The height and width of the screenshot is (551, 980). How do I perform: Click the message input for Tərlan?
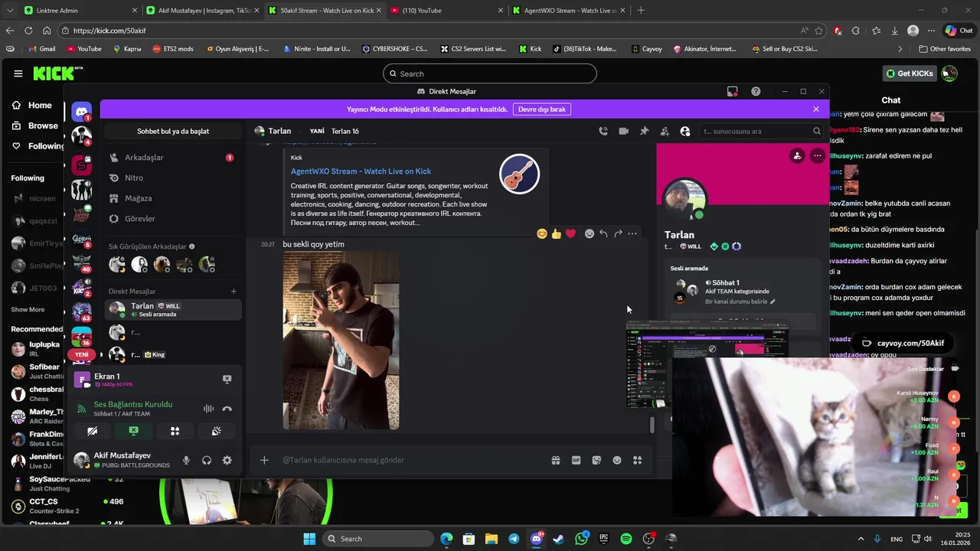click(413, 460)
